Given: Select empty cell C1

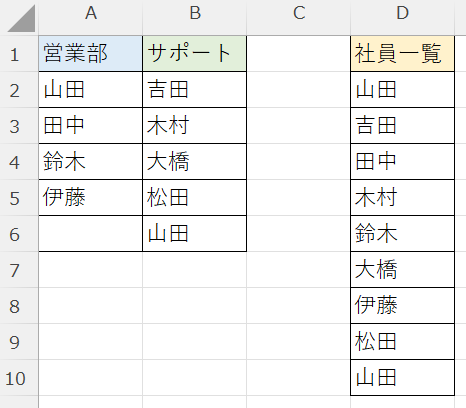Looking at the screenshot, I should [299, 54].
